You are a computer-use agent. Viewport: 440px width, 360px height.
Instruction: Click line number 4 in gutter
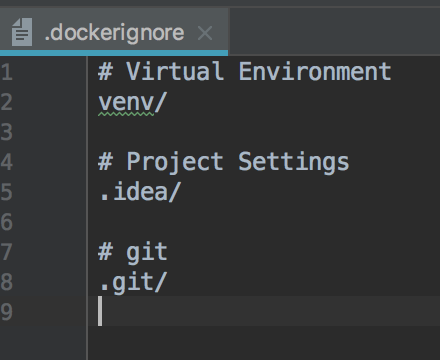(x=6, y=162)
